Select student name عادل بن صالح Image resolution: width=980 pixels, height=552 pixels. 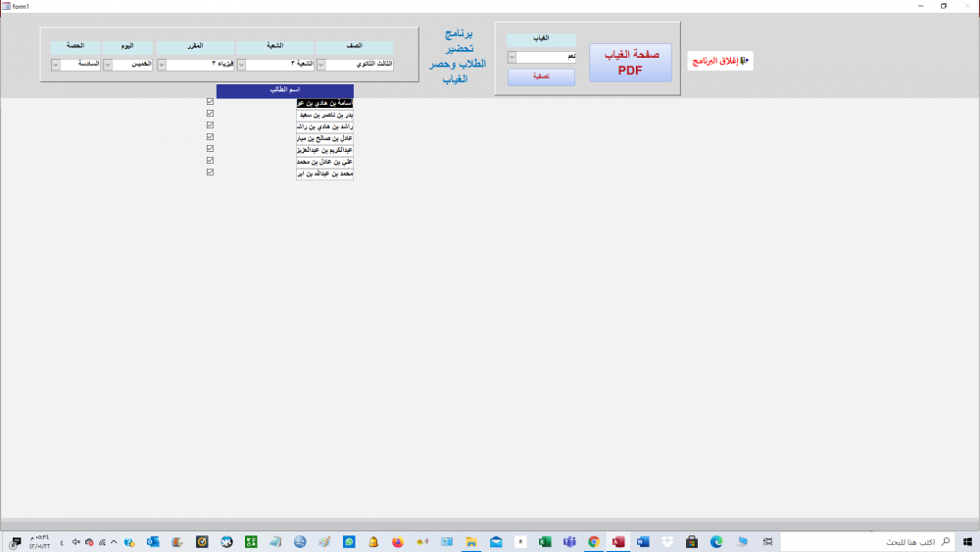click(325, 138)
